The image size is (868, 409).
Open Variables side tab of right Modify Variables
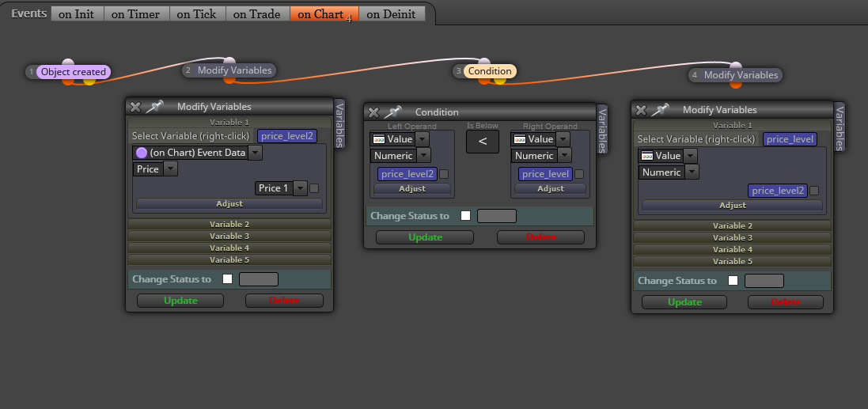pyautogui.click(x=840, y=127)
